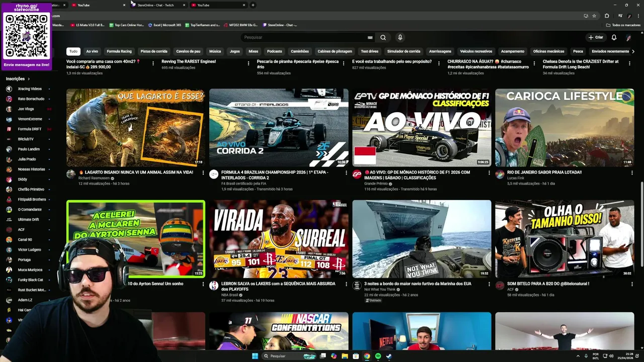Image resolution: width=644 pixels, height=362 pixels.
Task: Click the YouTube search magnifier button
Action: [383, 37]
